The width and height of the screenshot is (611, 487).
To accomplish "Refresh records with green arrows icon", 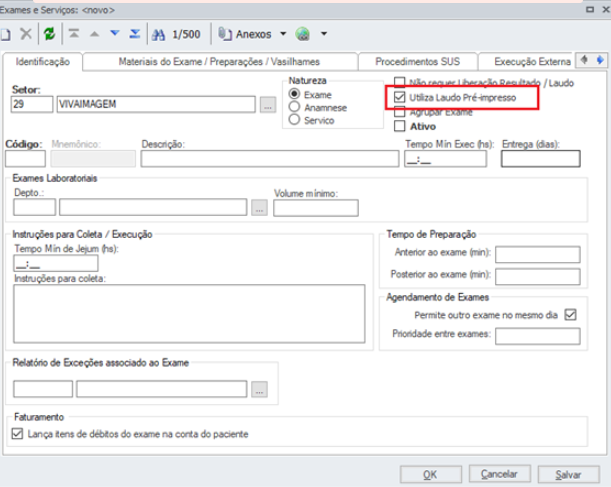I will [49, 34].
